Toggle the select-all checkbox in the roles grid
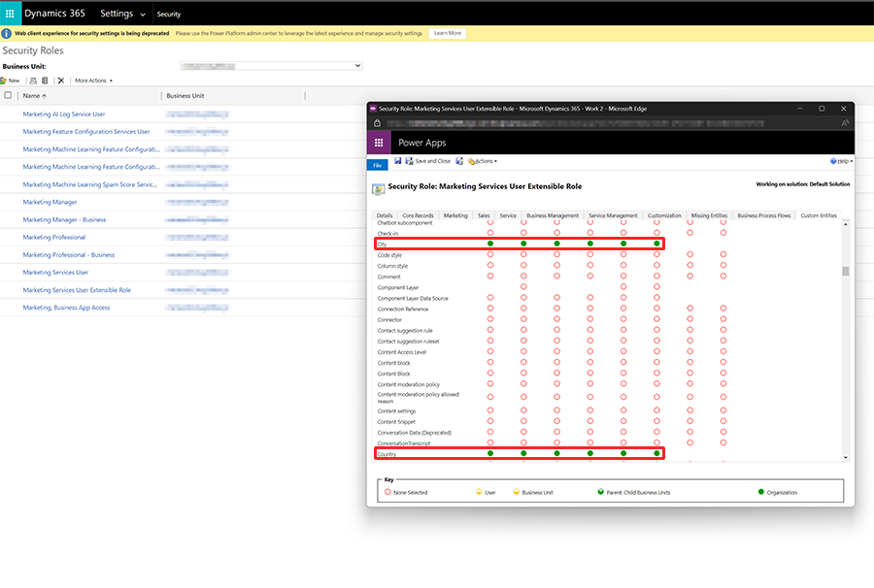 [x=8, y=95]
